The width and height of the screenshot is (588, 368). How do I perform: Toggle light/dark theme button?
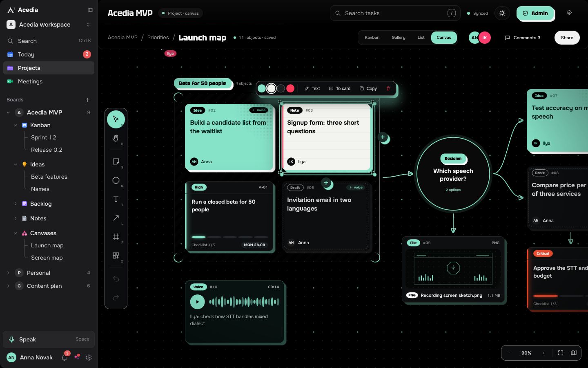502,13
